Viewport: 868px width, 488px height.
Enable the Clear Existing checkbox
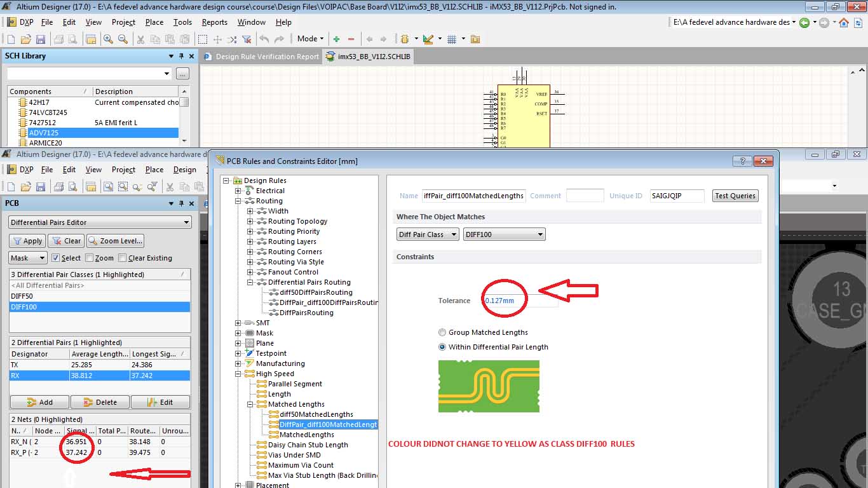(x=122, y=258)
